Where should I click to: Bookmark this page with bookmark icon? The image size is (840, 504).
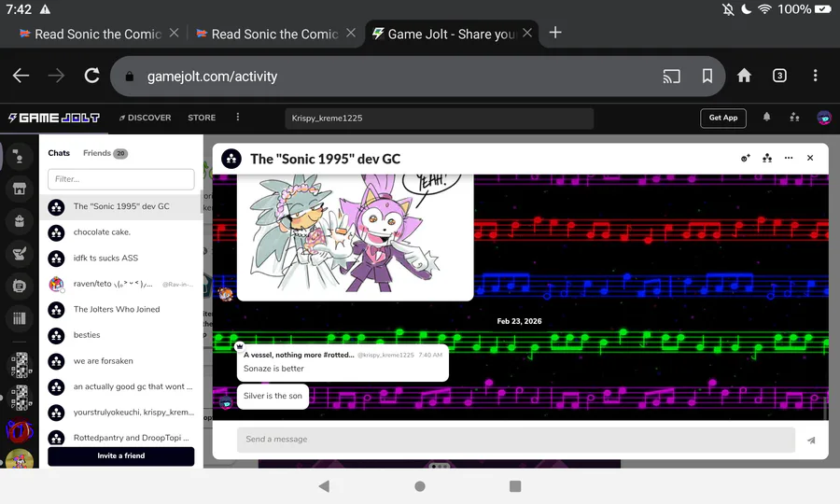[707, 76]
